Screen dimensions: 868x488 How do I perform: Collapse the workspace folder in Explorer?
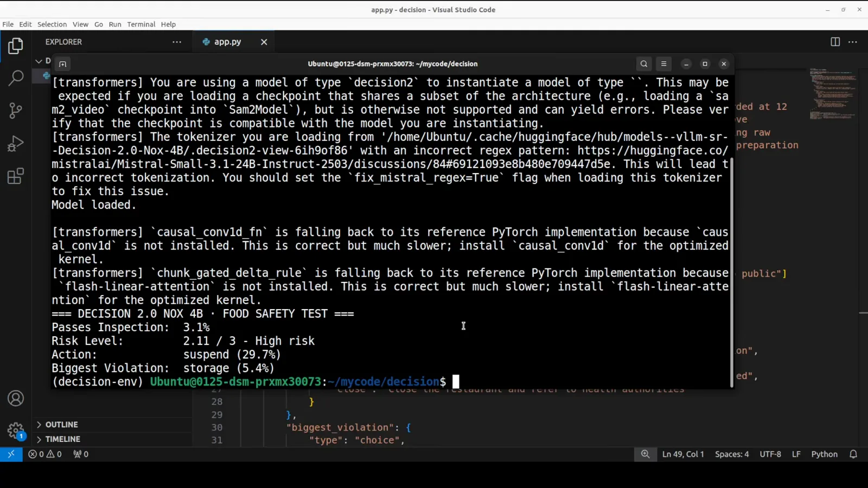pyautogui.click(x=39, y=61)
